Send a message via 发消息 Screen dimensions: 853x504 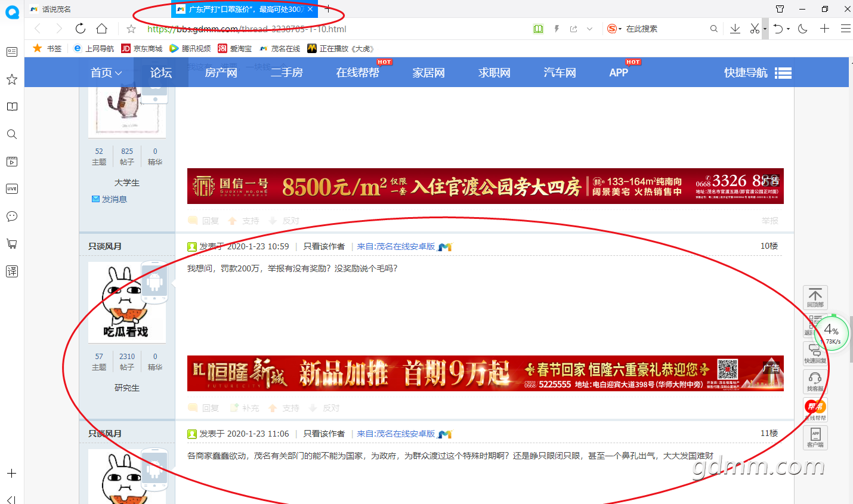click(109, 199)
